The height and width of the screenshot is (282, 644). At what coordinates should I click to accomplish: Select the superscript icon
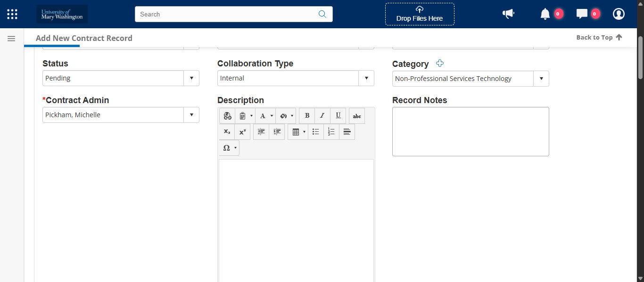pyautogui.click(x=243, y=132)
